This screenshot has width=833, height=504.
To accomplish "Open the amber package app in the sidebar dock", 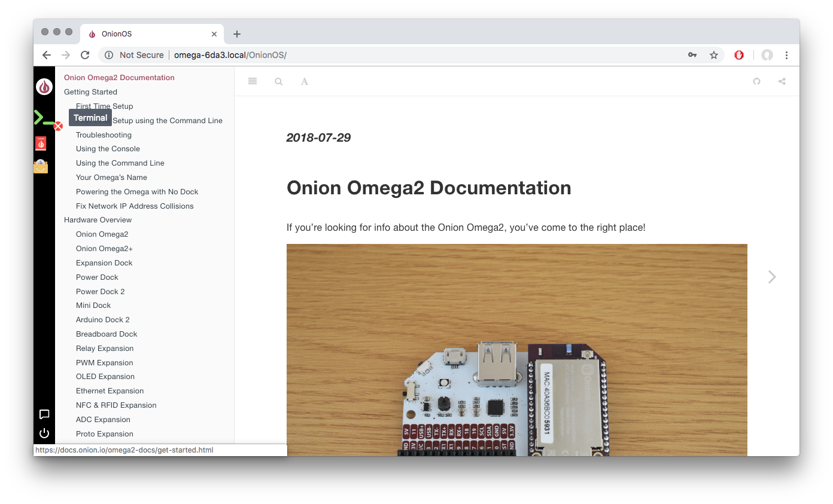I will click(40, 166).
